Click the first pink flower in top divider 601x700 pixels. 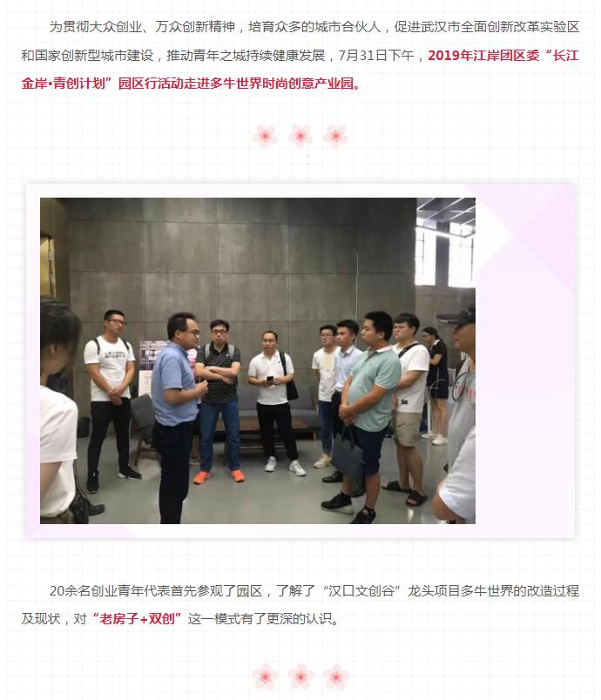[265, 136]
